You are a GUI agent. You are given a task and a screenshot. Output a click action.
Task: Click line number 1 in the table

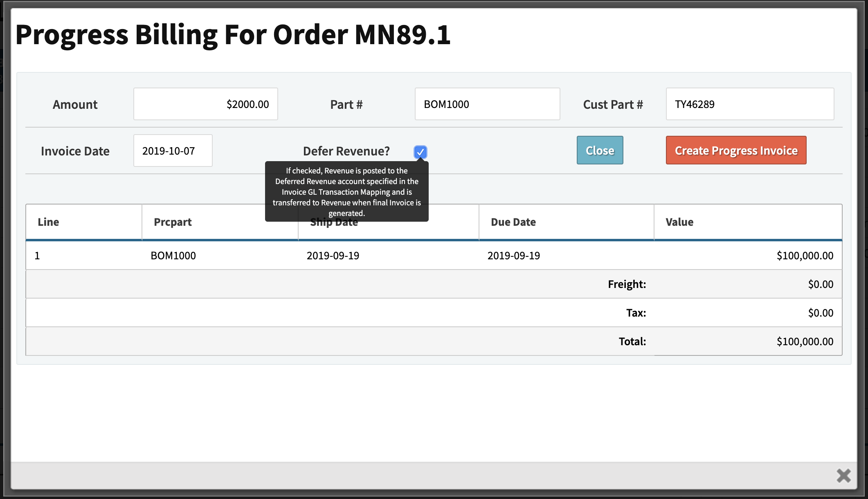click(x=37, y=256)
